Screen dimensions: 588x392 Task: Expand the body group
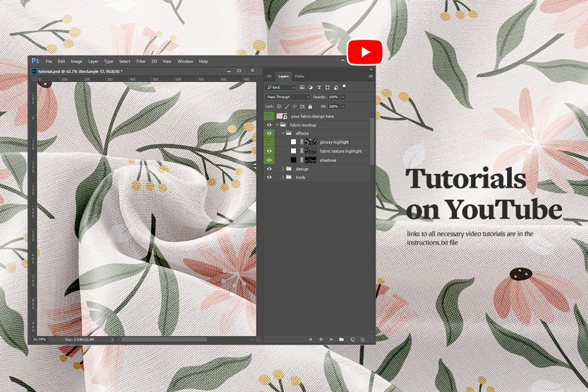point(283,177)
